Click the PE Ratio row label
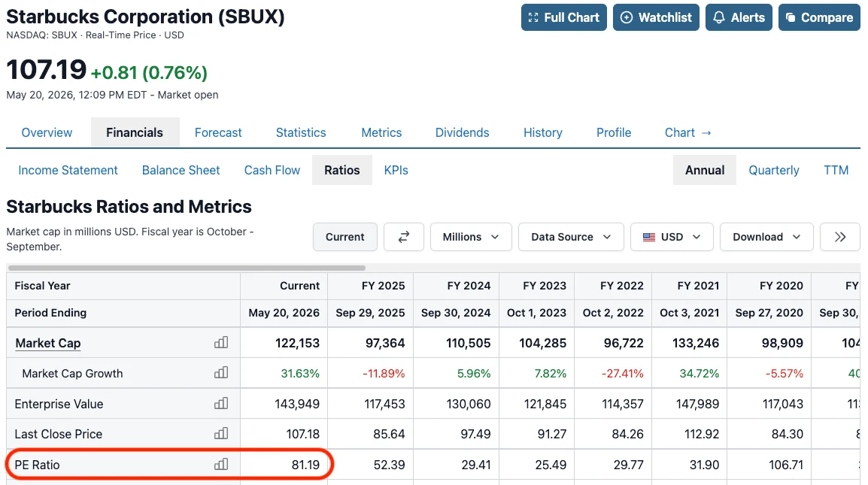 point(37,465)
